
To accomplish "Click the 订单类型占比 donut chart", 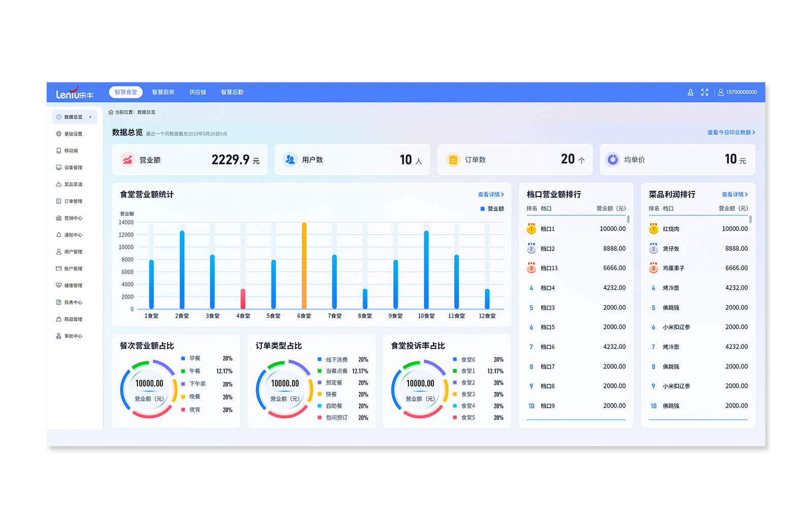I will tap(285, 389).
